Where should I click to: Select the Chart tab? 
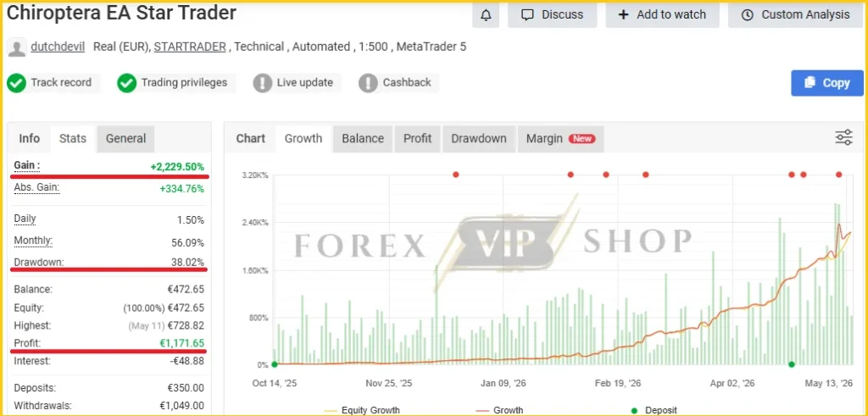251,138
